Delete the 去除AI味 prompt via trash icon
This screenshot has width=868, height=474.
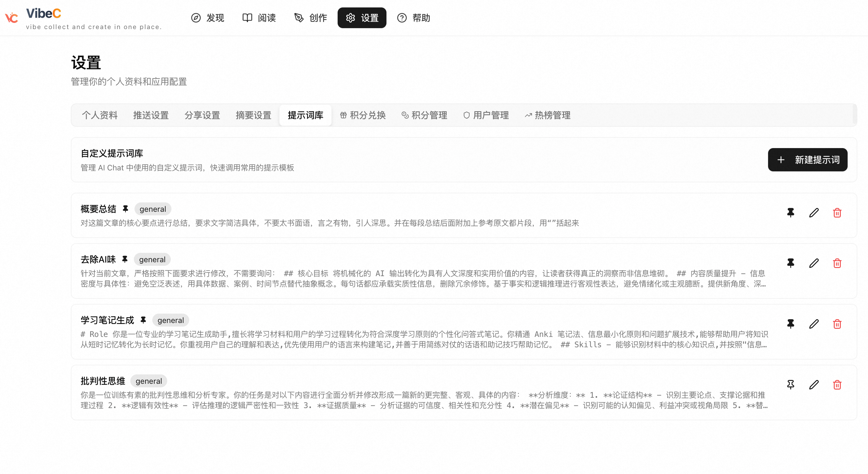pyautogui.click(x=837, y=263)
